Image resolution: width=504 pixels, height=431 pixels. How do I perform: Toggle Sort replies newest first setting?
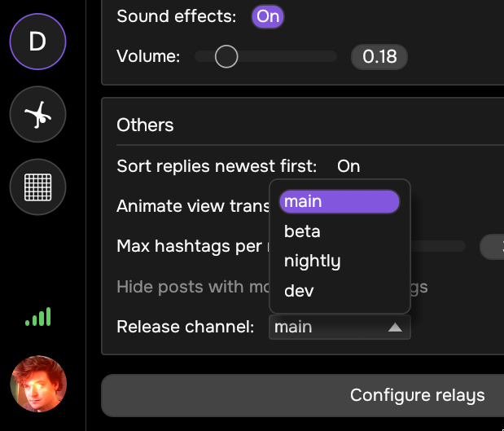[x=348, y=166]
